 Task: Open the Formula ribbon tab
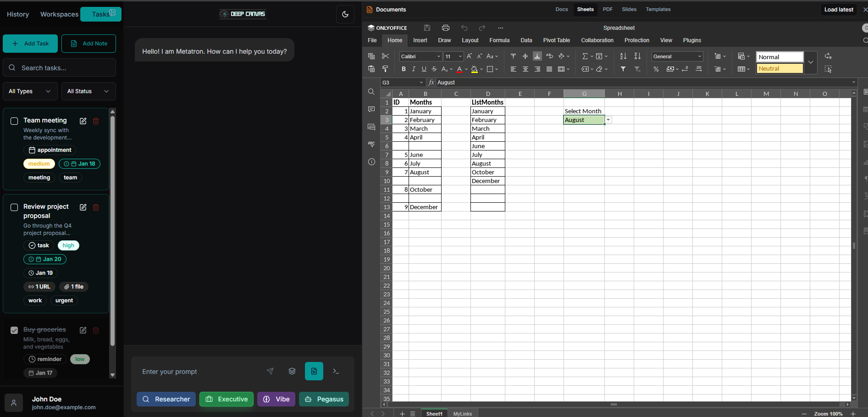[x=499, y=40]
